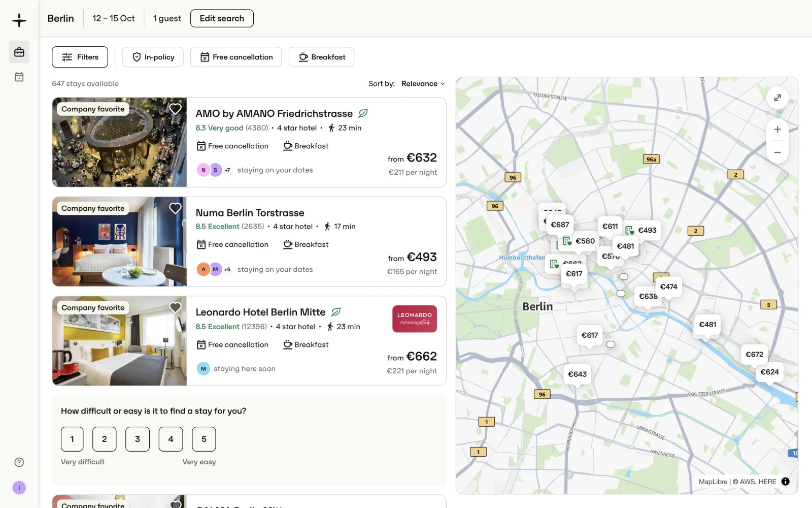The width and height of the screenshot is (812, 508).
Task: Click the 1 guest field
Action: [x=167, y=18]
